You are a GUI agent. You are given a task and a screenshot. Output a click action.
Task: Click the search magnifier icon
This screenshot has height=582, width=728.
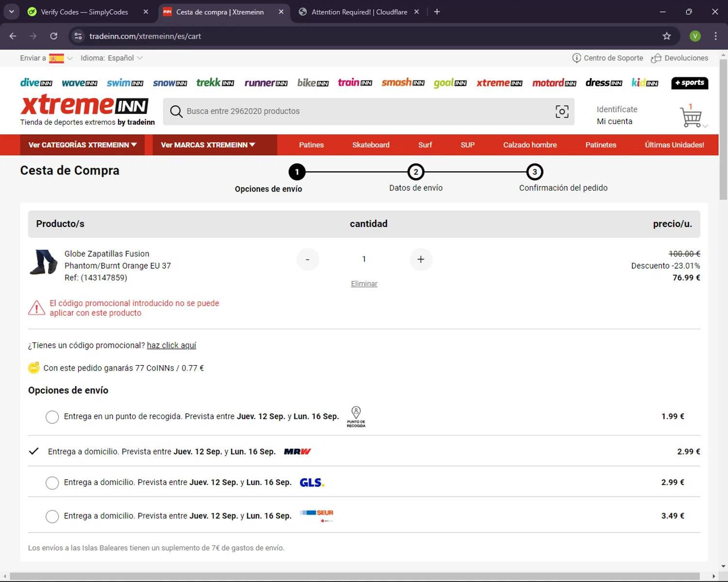pyautogui.click(x=176, y=112)
